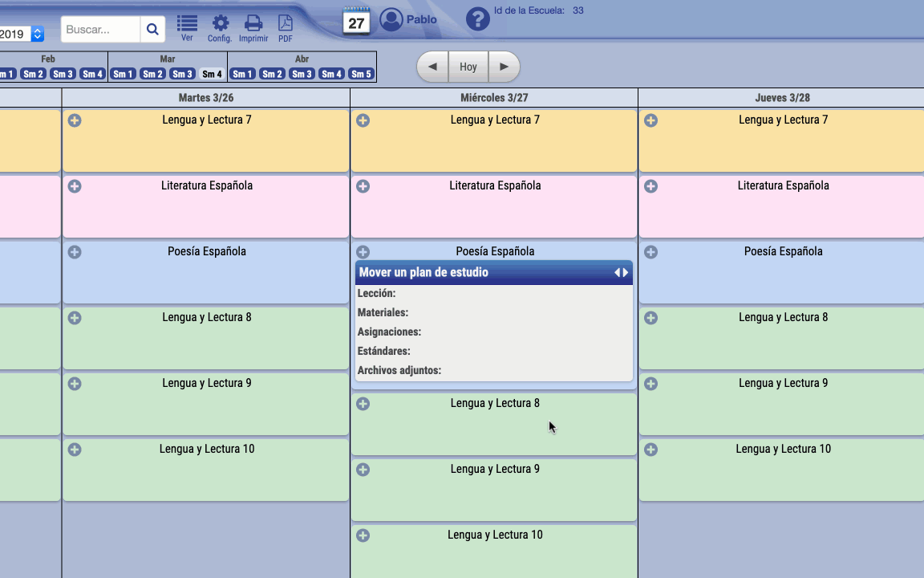The height and width of the screenshot is (578, 924).
Task: Advance to next week with right arrow
Action: pyautogui.click(x=504, y=67)
